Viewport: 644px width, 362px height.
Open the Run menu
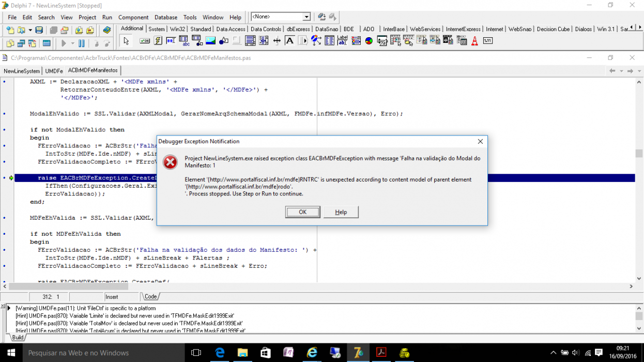(107, 17)
